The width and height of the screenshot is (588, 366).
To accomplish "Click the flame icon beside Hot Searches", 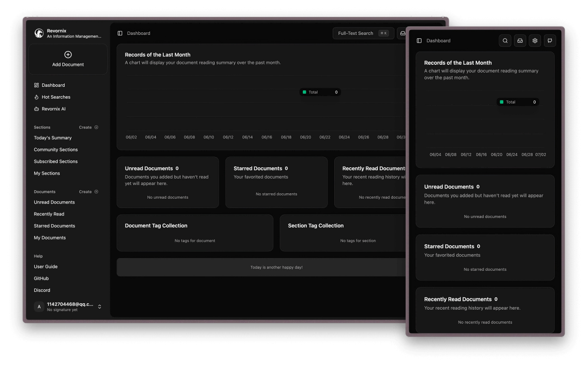I will click(36, 97).
